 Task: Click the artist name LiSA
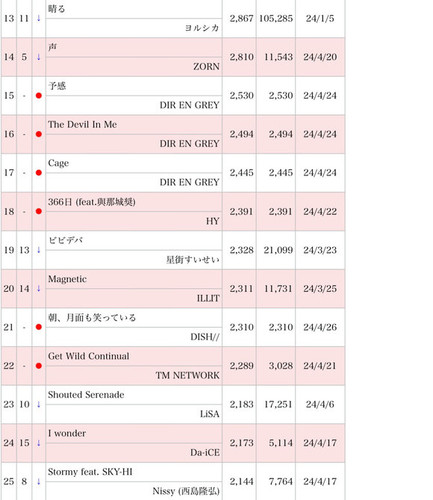coord(210,414)
